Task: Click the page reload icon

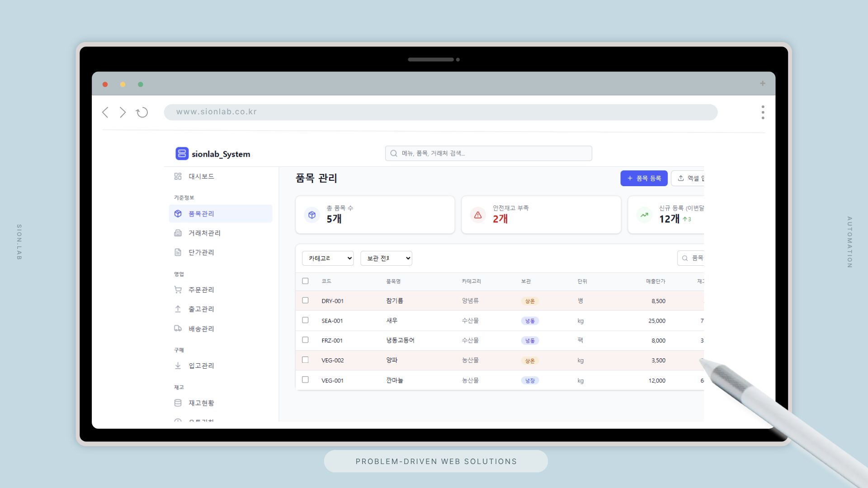Action: click(x=142, y=113)
